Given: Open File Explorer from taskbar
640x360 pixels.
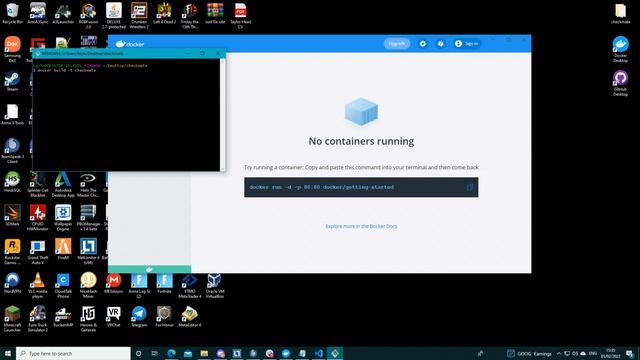Looking at the screenshot, I should pos(204,353).
